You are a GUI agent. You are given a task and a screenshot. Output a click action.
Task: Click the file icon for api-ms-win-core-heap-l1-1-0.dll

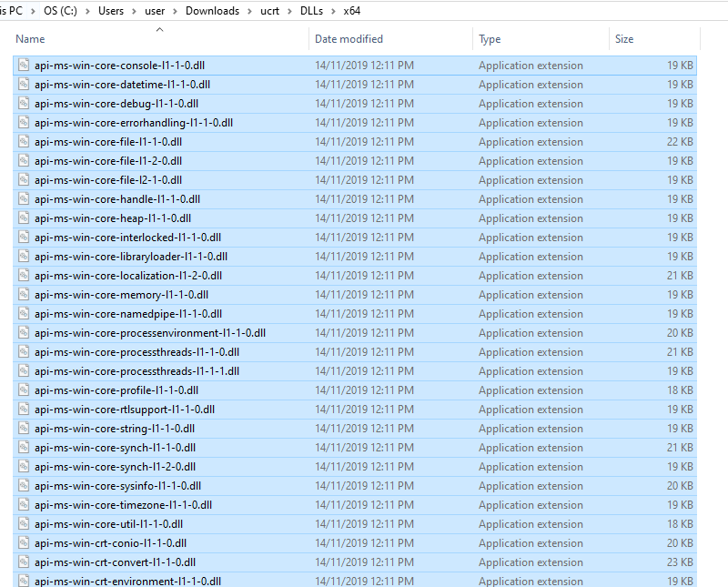pos(24,218)
